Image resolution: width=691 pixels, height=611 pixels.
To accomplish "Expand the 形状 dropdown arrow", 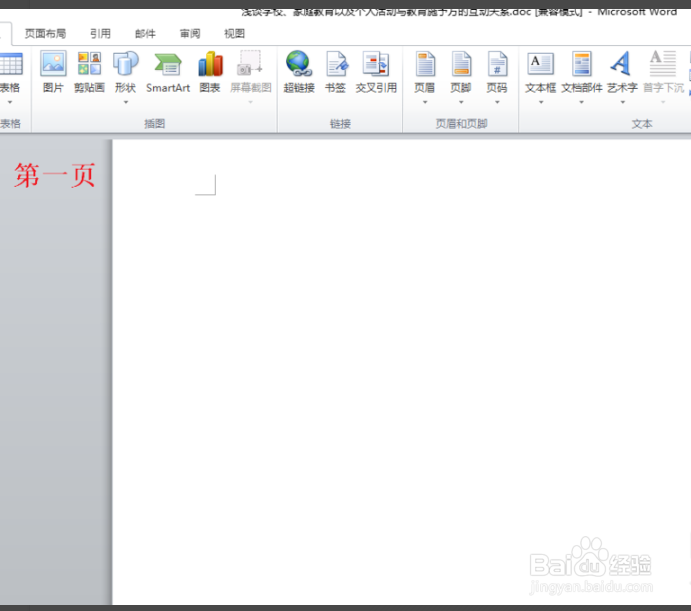I will [126, 102].
